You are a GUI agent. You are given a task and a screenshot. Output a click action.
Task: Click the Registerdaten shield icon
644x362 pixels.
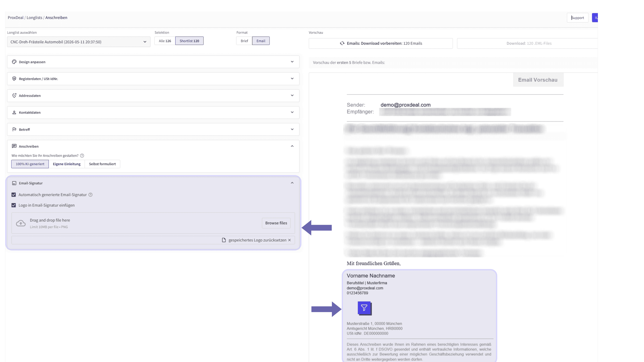(14, 79)
